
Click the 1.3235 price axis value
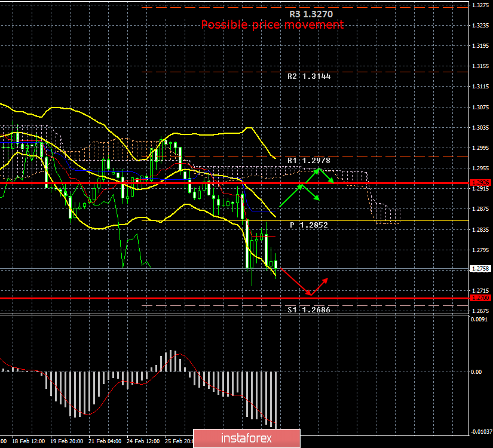[x=480, y=26]
